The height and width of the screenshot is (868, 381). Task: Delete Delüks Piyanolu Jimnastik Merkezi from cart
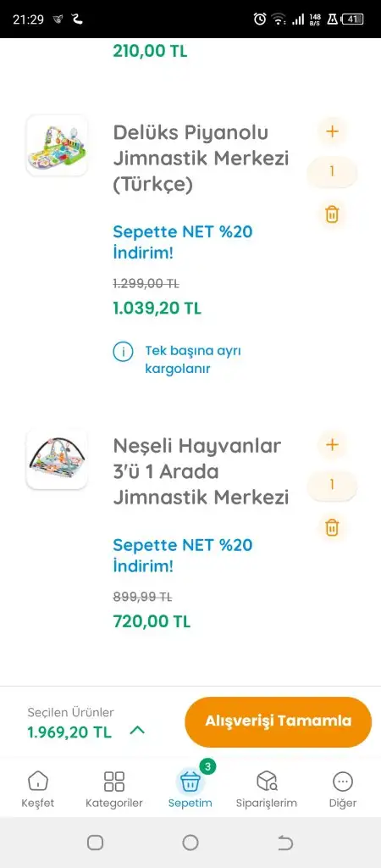pos(332,214)
